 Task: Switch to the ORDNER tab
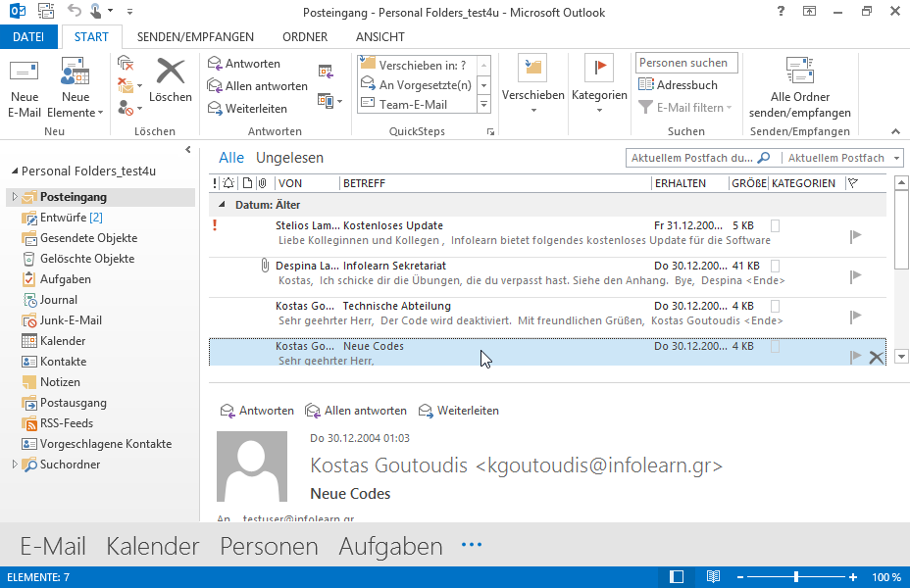(305, 36)
